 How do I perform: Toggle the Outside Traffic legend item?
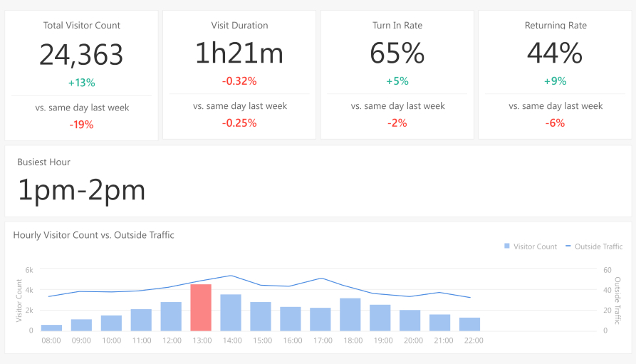point(594,246)
